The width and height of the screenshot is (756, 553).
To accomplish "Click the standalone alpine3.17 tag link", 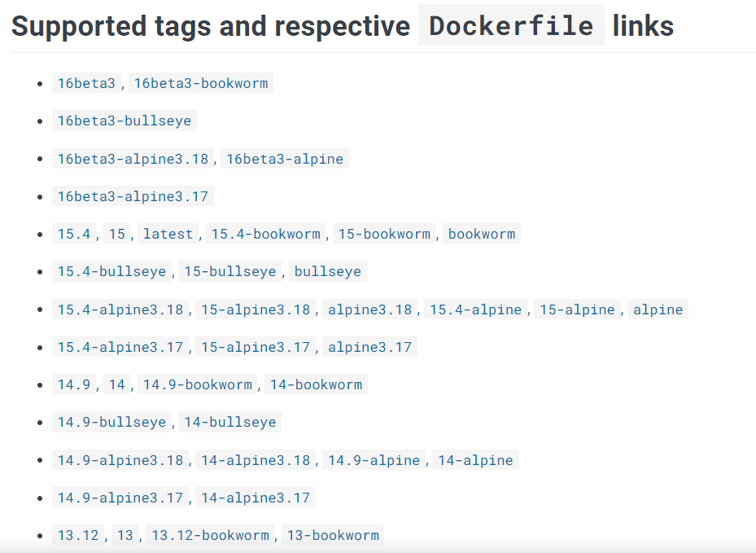I will tap(370, 348).
